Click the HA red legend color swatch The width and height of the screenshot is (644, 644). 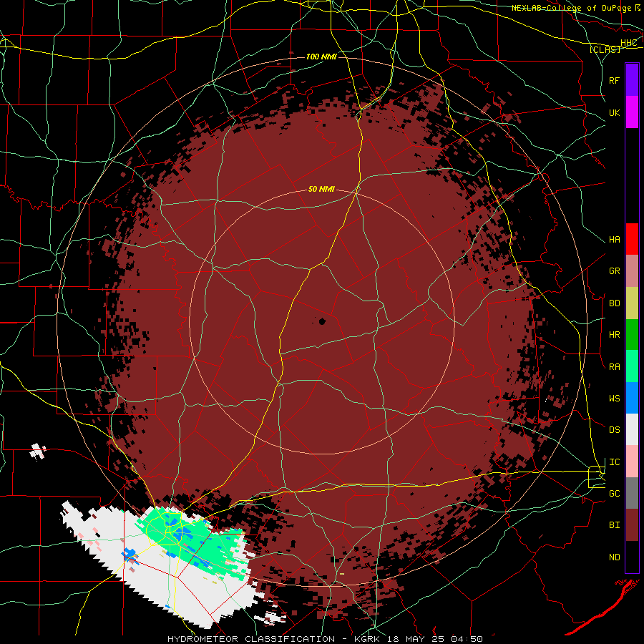coord(632,239)
